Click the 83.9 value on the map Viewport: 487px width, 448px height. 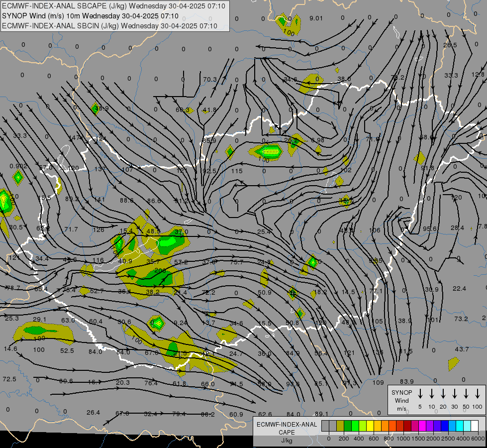tap(407, 381)
